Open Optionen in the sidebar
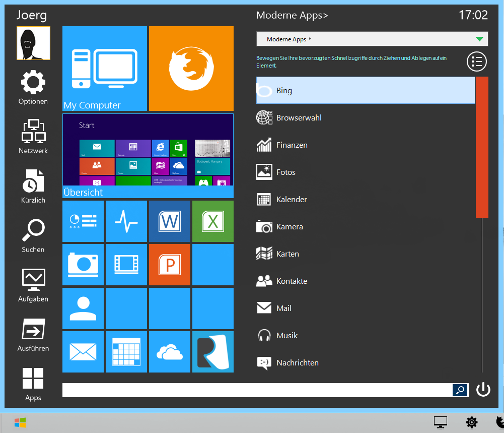Image resolution: width=504 pixels, height=433 pixels. tap(33, 88)
